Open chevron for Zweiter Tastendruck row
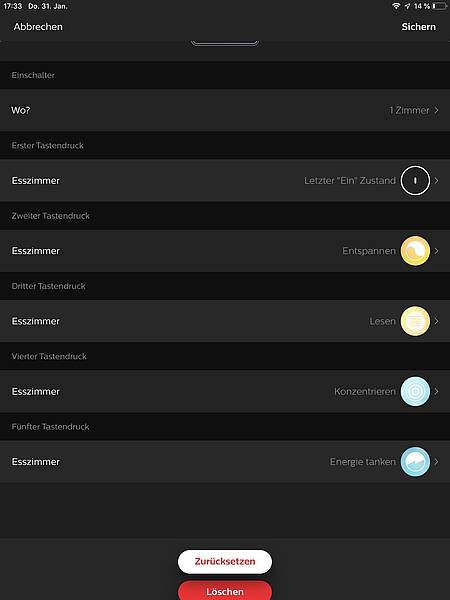The height and width of the screenshot is (600, 450). click(x=437, y=251)
